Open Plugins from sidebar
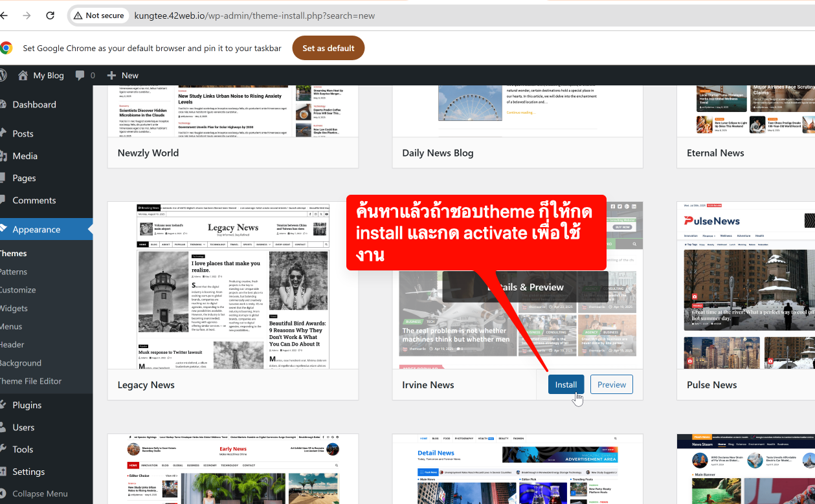Screen dimensions: 815x504 click(27, 405)
